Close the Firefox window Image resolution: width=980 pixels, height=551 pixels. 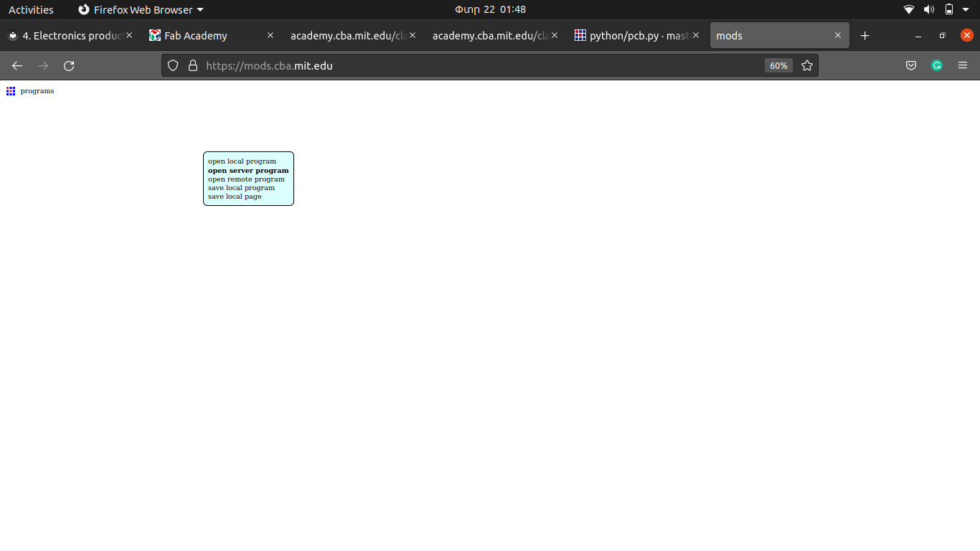tap(966, 36)
